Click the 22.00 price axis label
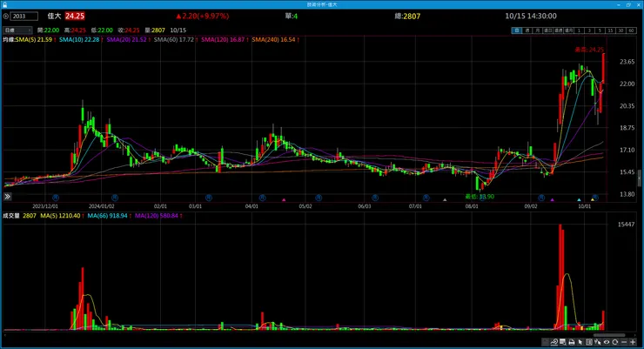This screenshot has width=644, height=349. [627, 84]
